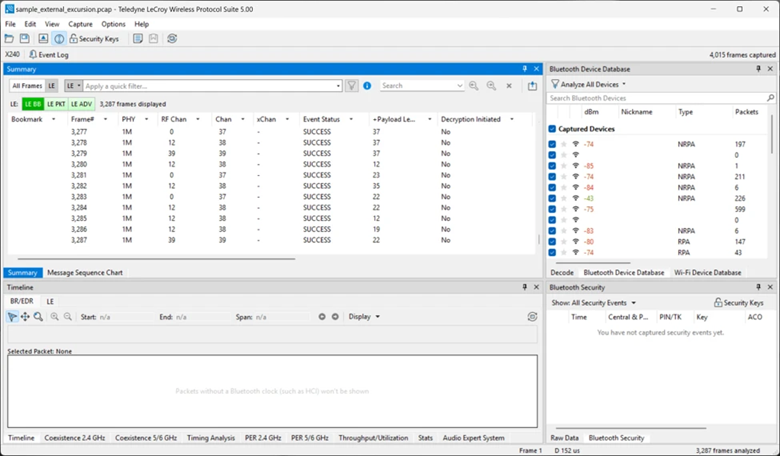Clear the search with X icon
Image resolution: width=780 pixels, height=456 pixels.
tap(509, 86)
